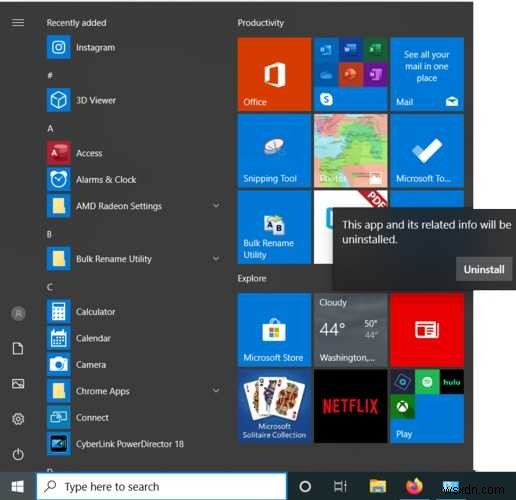Click the letter C section header
The width and height of the screenshot is (516, 500).
50,287
